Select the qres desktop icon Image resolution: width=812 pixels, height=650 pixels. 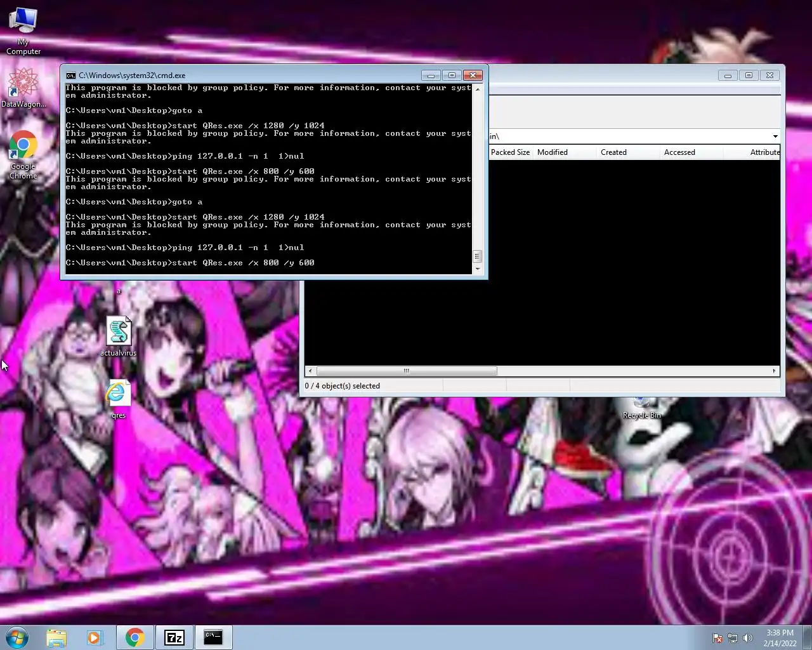coord(119,399)
